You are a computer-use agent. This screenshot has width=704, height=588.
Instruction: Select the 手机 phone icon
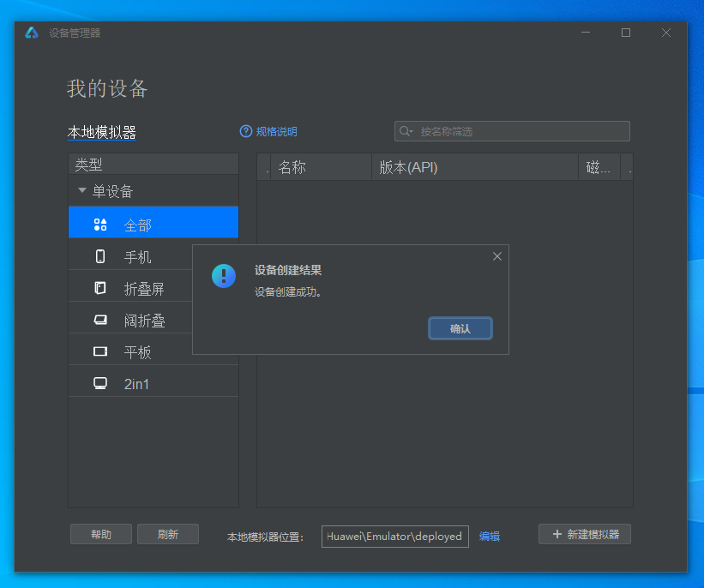(100, 256)
